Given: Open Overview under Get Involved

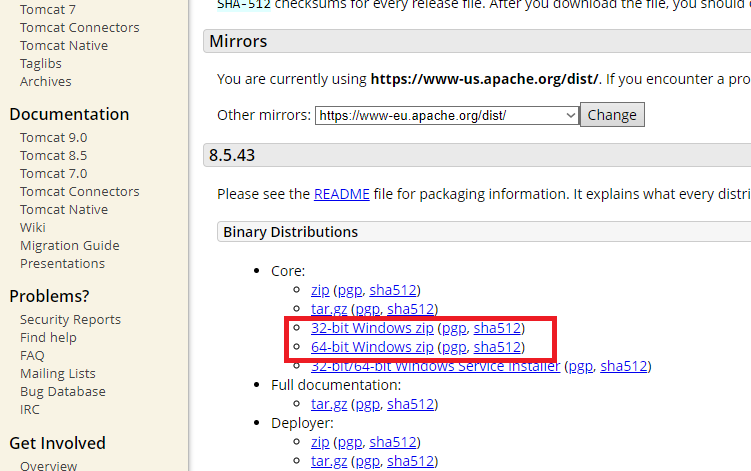Looking at the screenshot, I should [x=48, y=465].
